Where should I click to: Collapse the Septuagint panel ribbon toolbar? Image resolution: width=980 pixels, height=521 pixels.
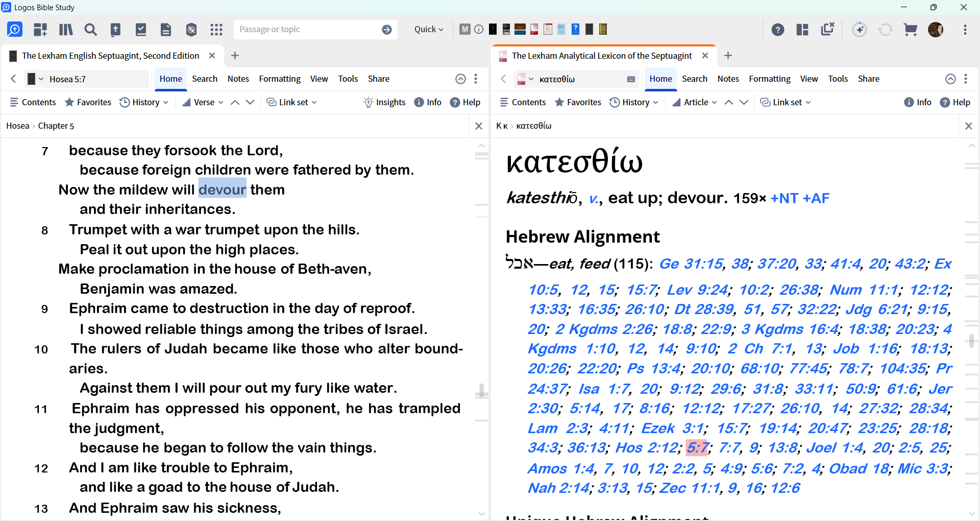tap(460, 79)
